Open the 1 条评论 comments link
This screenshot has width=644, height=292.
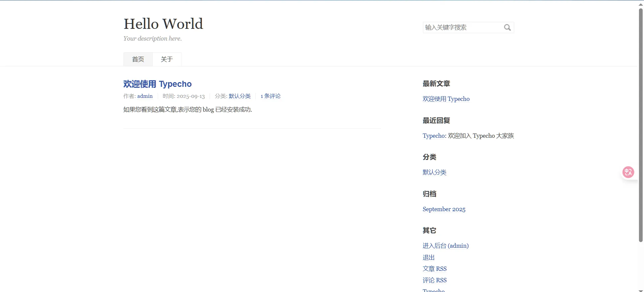pyautogui.click(x=270, y=96)
